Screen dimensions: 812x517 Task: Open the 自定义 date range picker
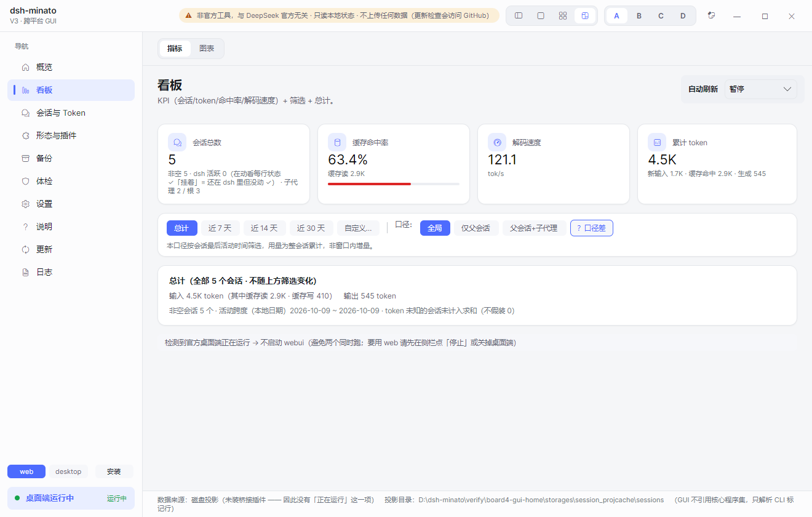358,228
